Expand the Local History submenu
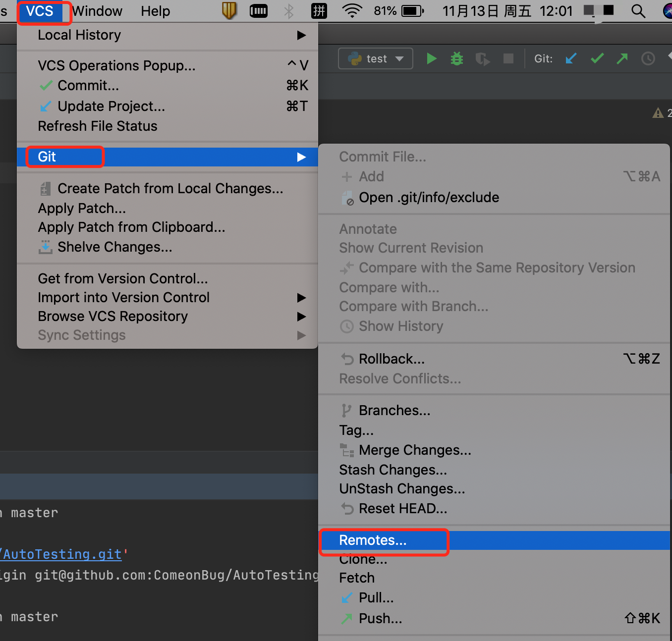 click(168, 35)
